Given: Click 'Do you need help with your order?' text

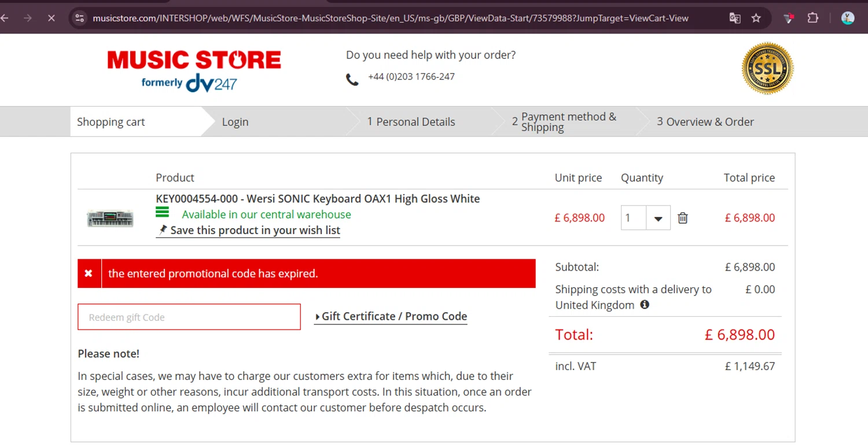Looking at the screenshot, I should (431, 55).
